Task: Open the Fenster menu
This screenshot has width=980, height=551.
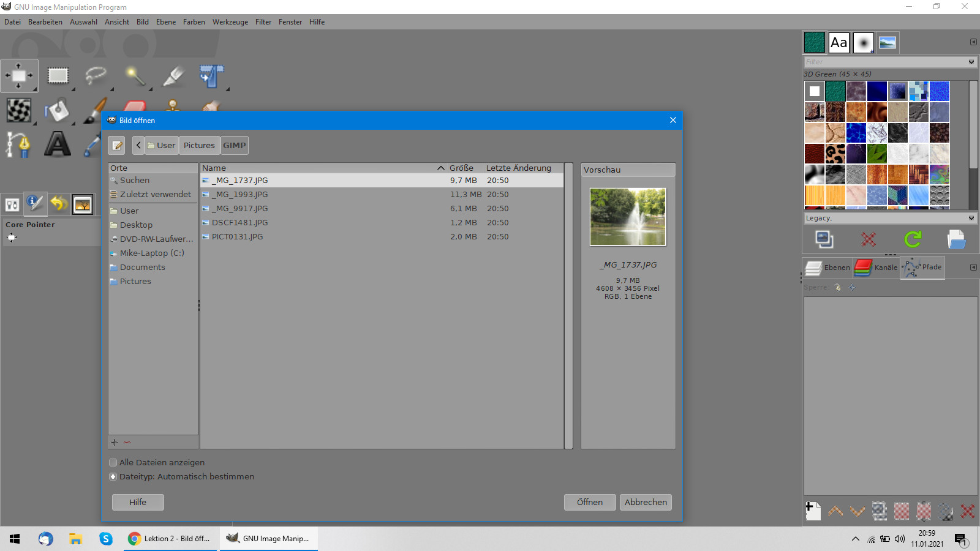Action: [290, 22]
